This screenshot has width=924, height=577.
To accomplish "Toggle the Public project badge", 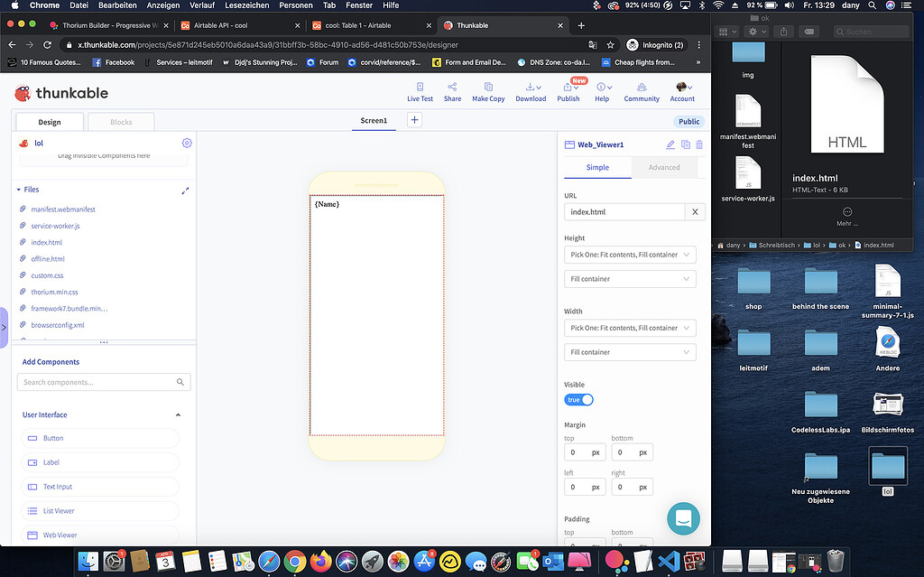I will coord(688,121).
